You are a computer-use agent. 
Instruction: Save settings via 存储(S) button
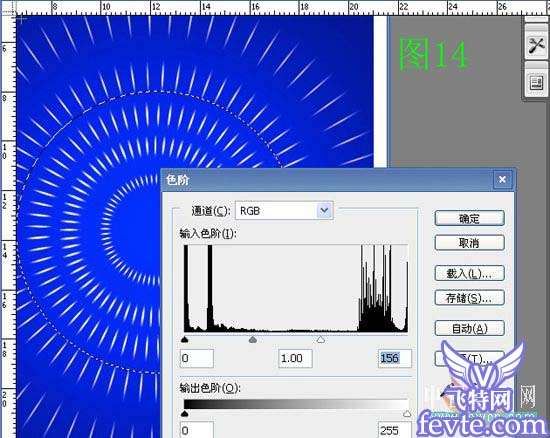coord(469,297)
